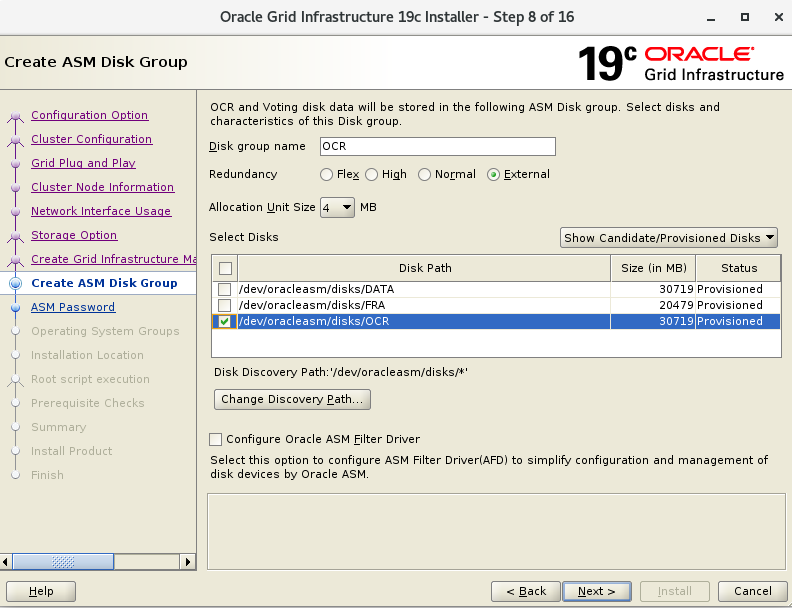The height and width of the screenshot is (608, 792).
Task: Jump to Grid Plug and Play step
Action: [83, 163]
